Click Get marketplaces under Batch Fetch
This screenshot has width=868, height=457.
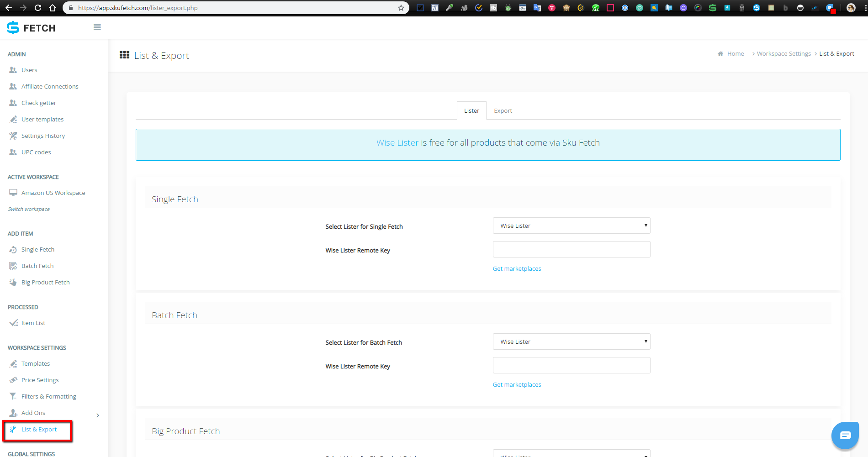(517, 384)
